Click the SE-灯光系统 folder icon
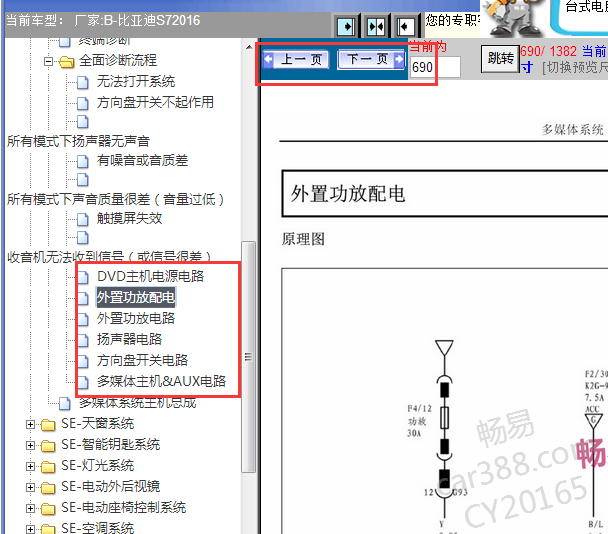Viewport: 608px width, 534px height. pos(48,467)
